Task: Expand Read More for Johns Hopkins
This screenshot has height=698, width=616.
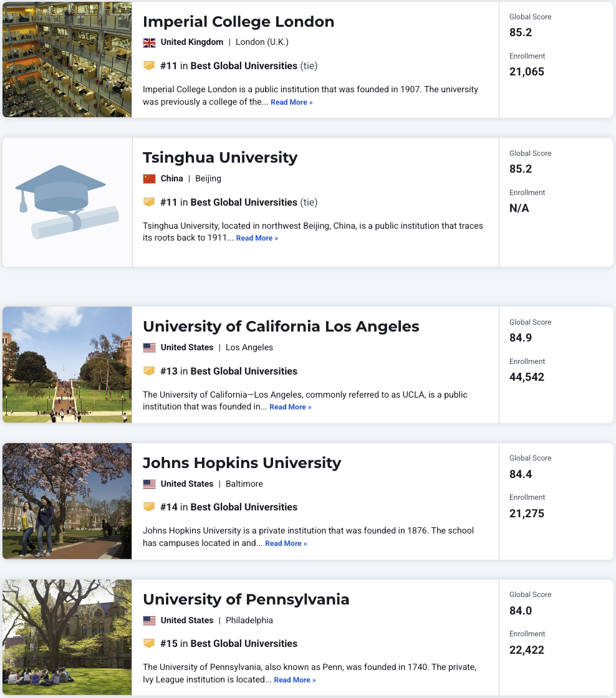Action: pyautogui.click(x=286, y=543)
